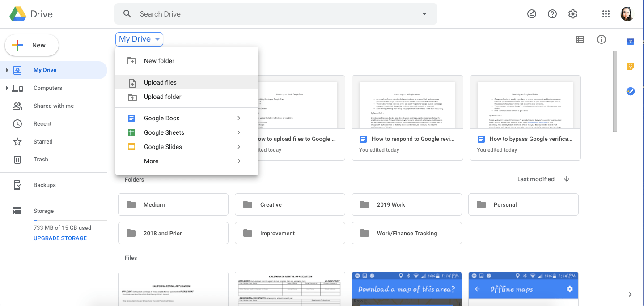Click the Storage sidebar icon
Screen dimensions: 644x306
[x=17, y=211]
